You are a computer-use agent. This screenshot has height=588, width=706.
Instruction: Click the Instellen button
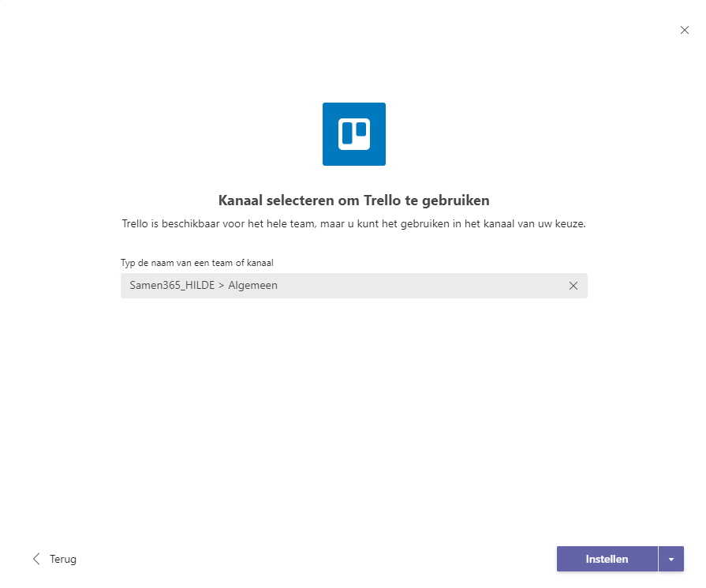pyautogui.click(x=607, y=559)
